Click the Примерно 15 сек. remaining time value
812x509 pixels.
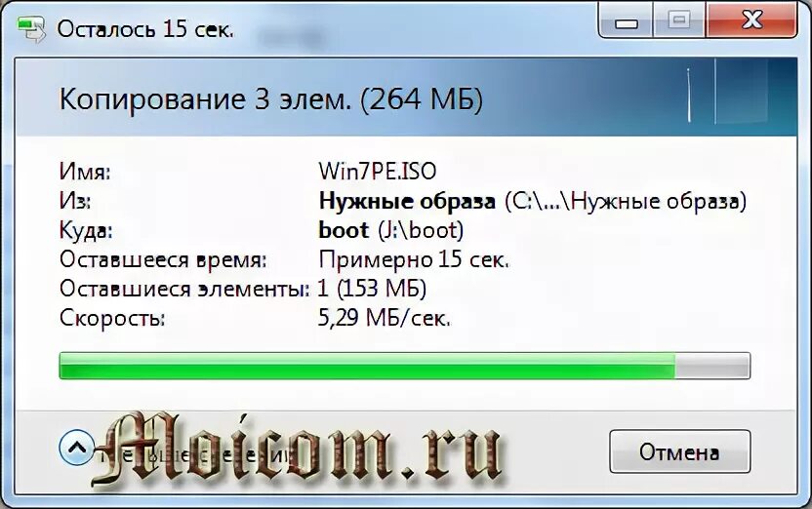[x=414, y=259]
